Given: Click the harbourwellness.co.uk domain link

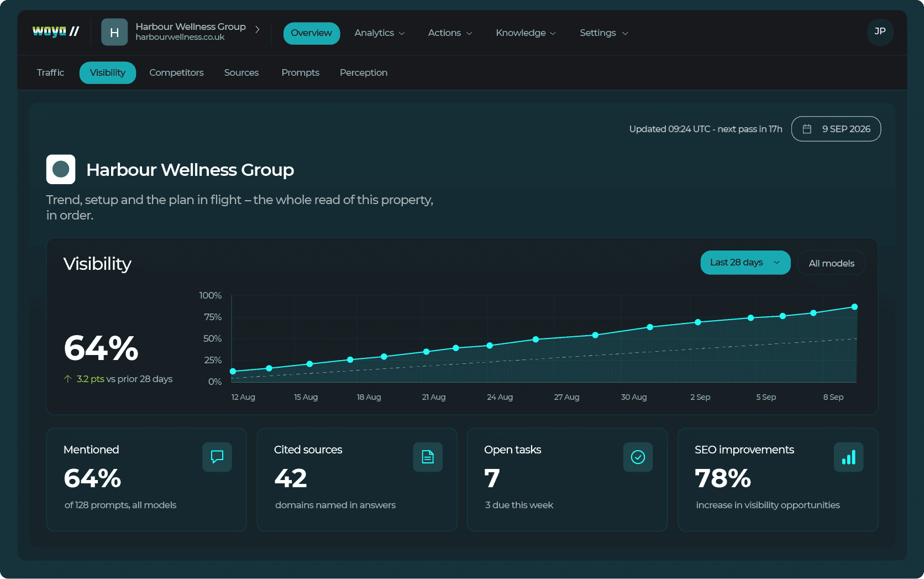Looking at the screenshot, I should pos(180,37).
